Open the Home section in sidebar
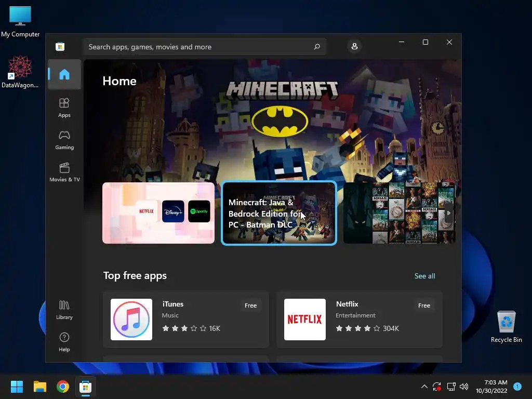This screenshot has width=532, height=399. click(x=64, y=74)
